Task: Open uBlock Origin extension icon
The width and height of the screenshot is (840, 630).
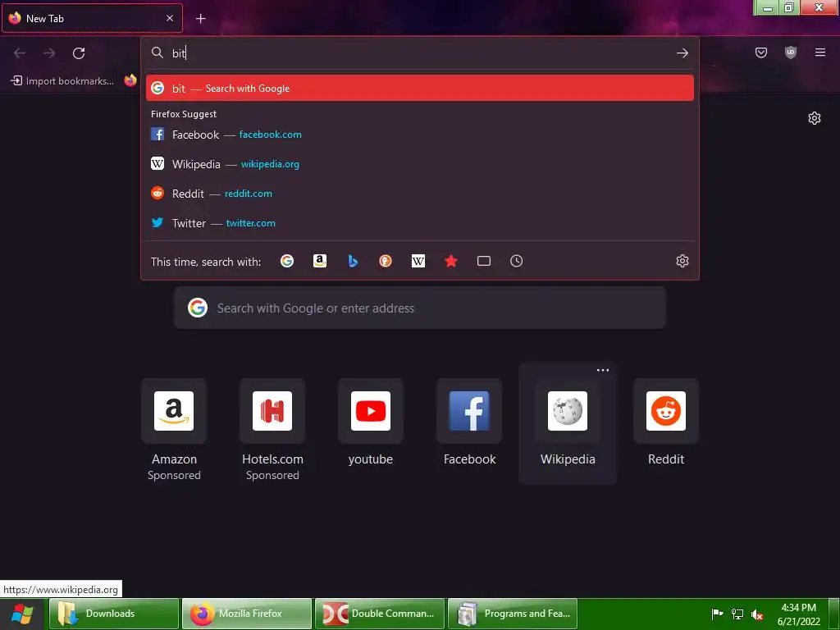Action: click(x=790, y=52)
